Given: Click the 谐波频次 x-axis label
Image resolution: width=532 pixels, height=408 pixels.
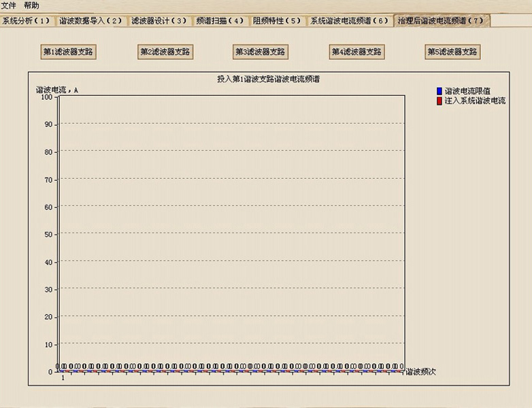Looking at the screenshot, I should tap(420, 372).
